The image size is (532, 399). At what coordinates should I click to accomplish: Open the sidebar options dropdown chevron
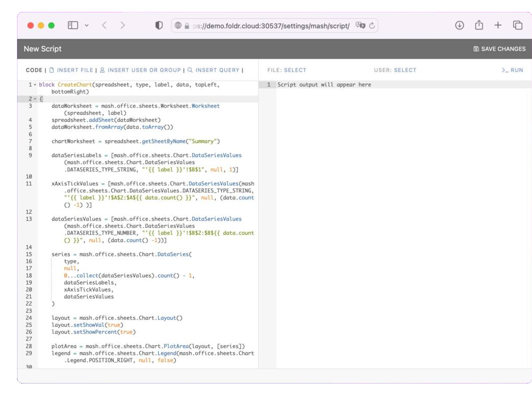(x=87, y=25)
